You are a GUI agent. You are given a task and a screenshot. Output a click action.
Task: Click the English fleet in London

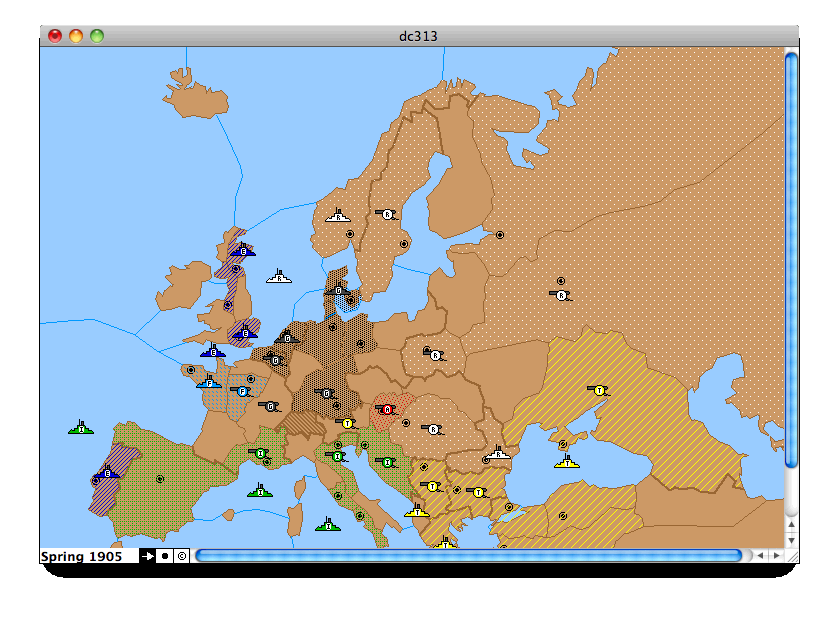[x=245, y=332]
